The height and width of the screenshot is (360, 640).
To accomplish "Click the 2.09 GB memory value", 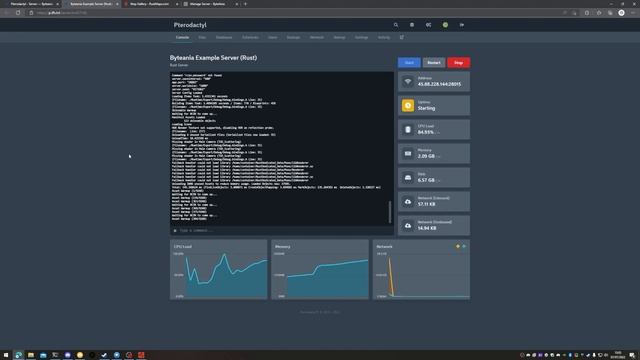I will pyautogui.click(x=426, y=156).
